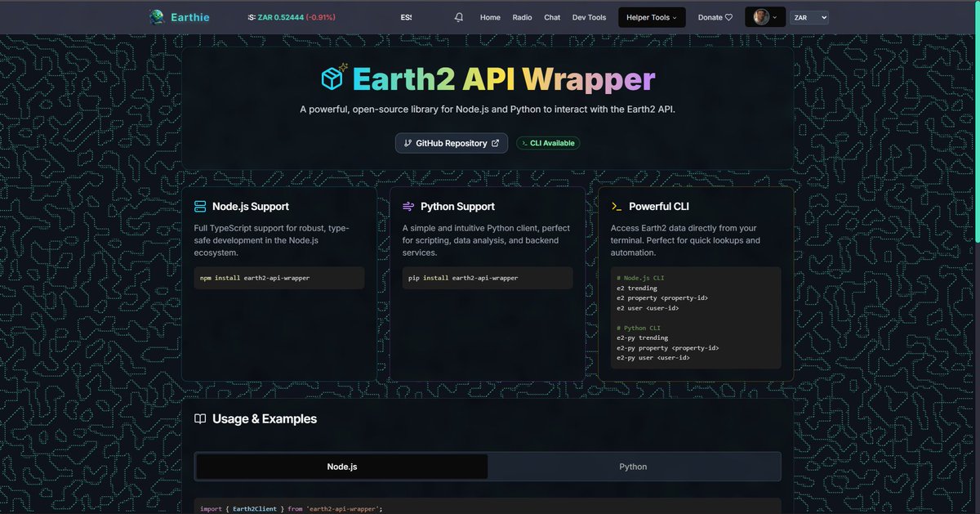Image resolution: width=980 pixels, height=514 pixels.
Task: Click the ZAR 0.52444 price ticker
Action: click(281, 17)
